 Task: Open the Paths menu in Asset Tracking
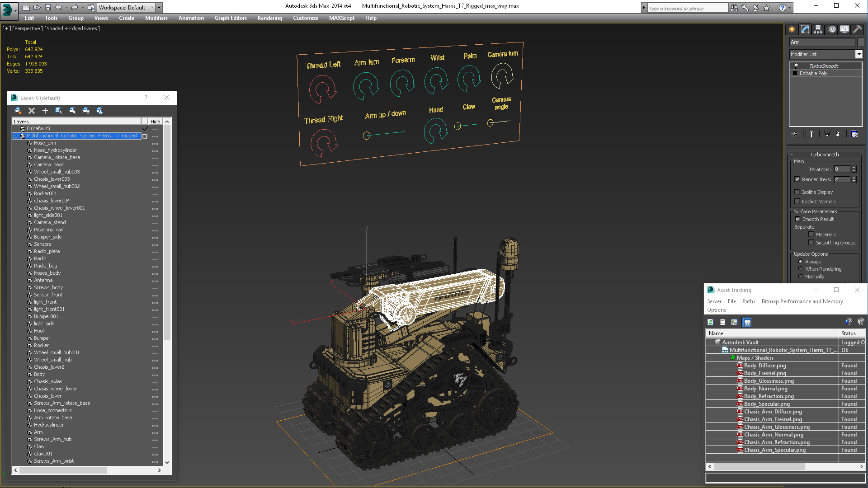tap(748, 301)
